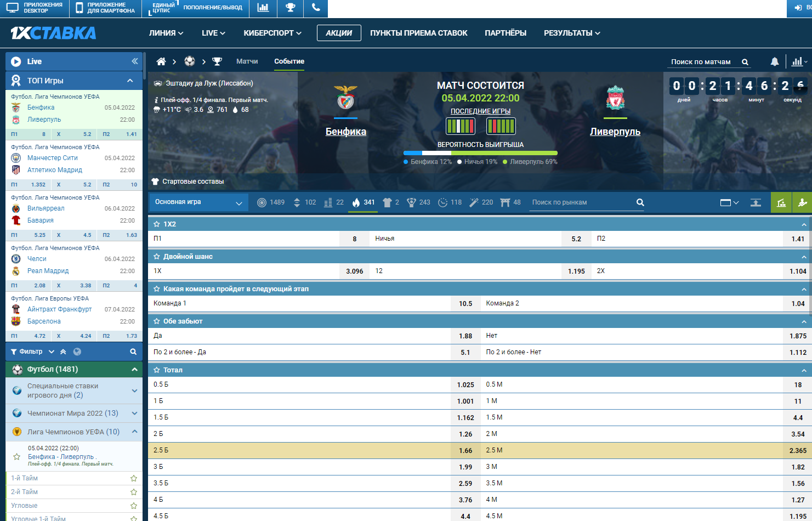
Task: Collapse Лига Чемпионов УЕФА (10) list
Action: point(134,432)
